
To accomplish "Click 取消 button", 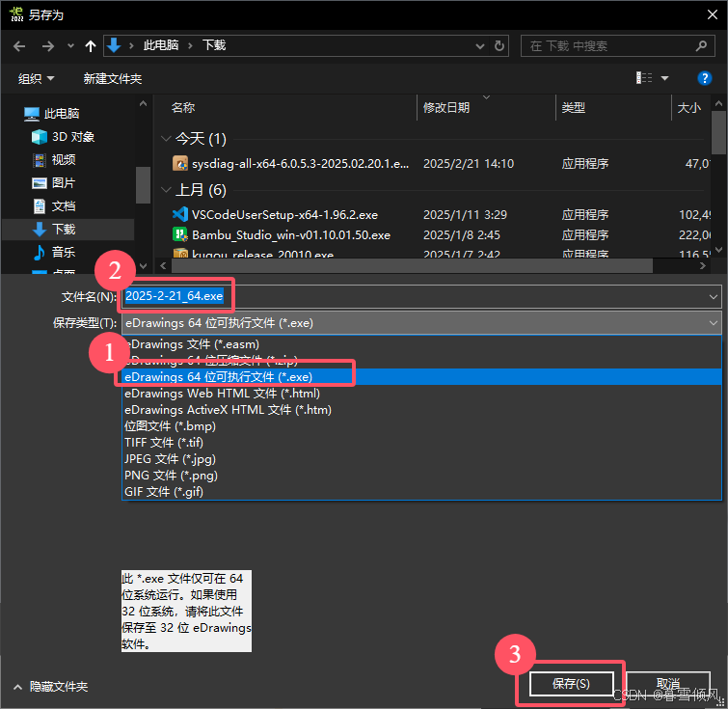I will (x=667, y=684).
